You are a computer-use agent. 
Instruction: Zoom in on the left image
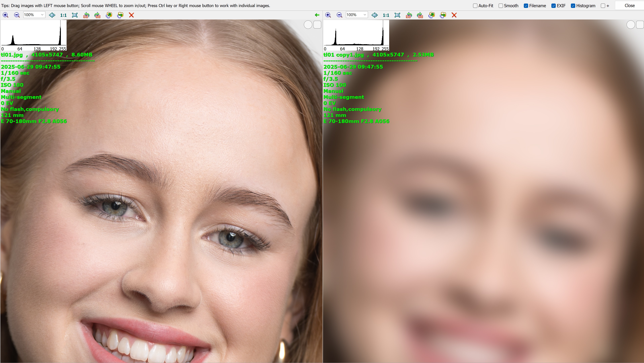tap(5, 15)
